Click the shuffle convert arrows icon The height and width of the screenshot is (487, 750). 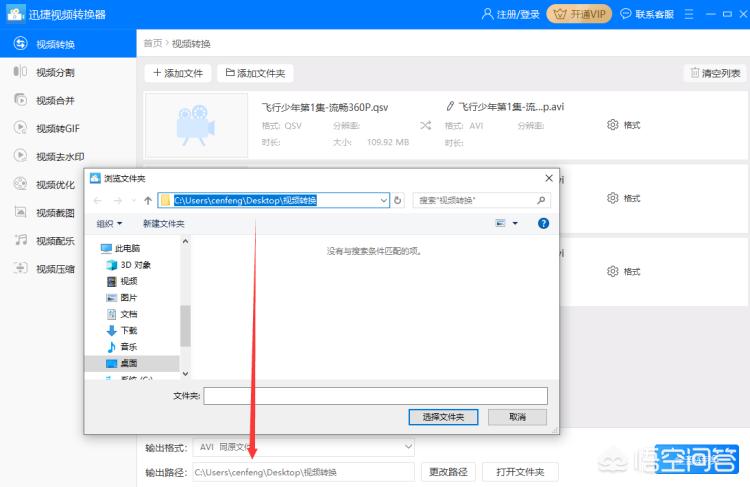pyautogui.click(x=426, y=125)
